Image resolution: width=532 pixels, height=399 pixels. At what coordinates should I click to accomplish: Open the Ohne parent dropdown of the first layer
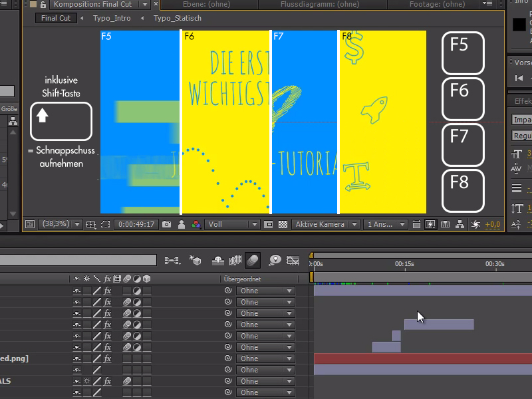(266, 291)
